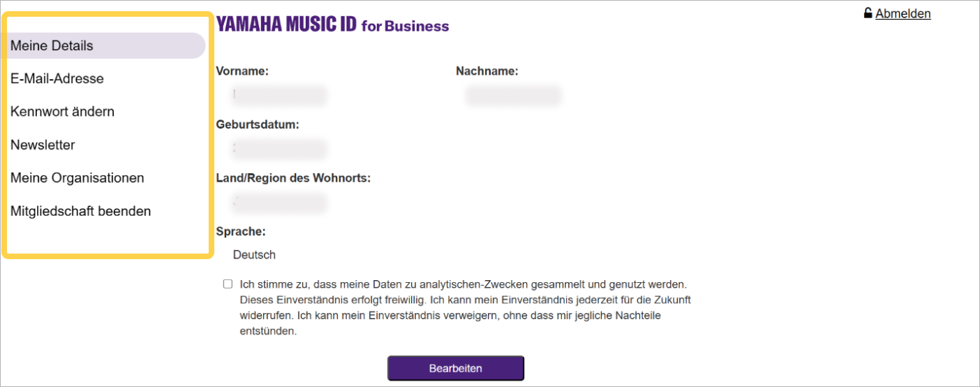This screenshot has height=387, width=980.
Task: Go to the E-Mail-Adresse menu item
Action: click(x=57, y=79)
